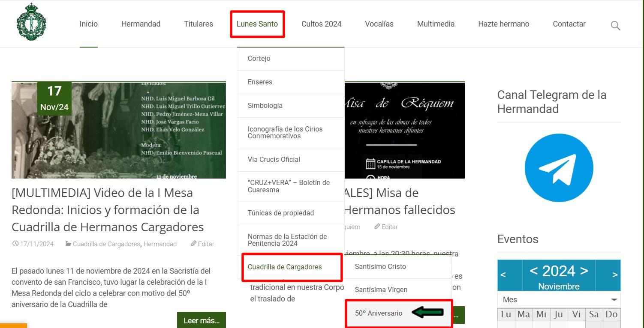Open Cuadrilla de Cargadores category link
644x328 pixels.
click(x=106, y=244)
